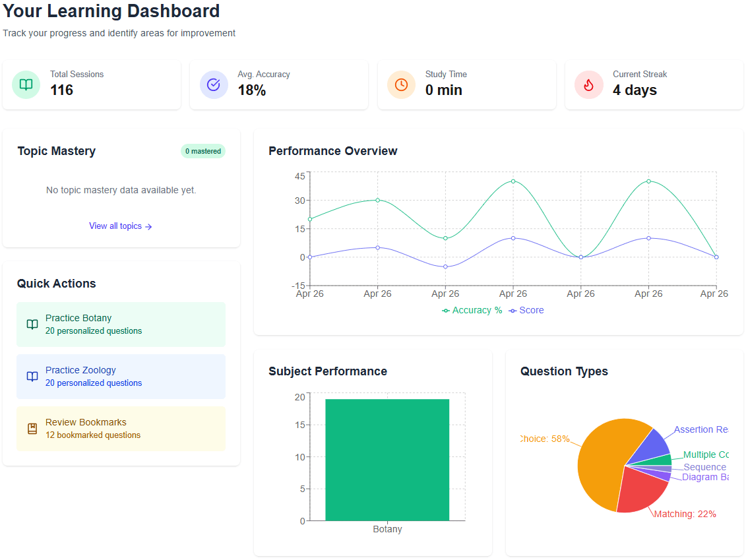Click the Avg. Accuracy checkmark icon

coord(214,84)
